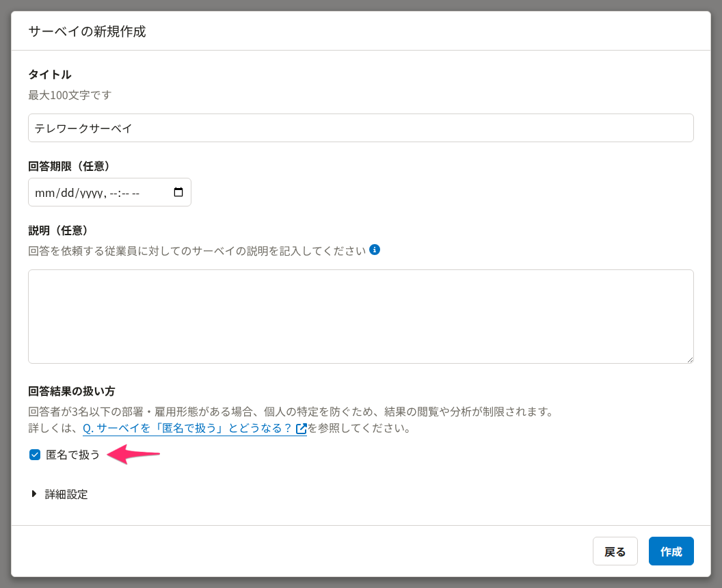Click the 戻る button
Image resolution: width=722 pixels, height=588 pixels.
click(615, 551)
